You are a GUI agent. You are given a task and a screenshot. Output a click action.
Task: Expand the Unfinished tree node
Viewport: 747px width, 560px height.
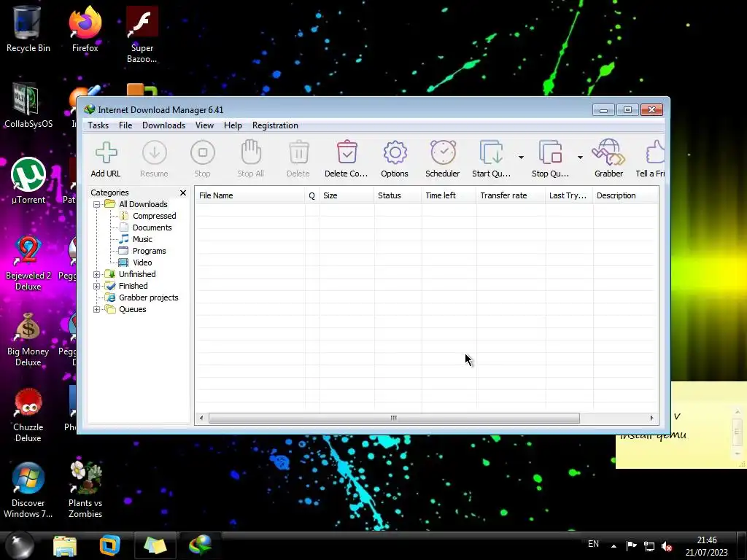[x=97, y=274]
